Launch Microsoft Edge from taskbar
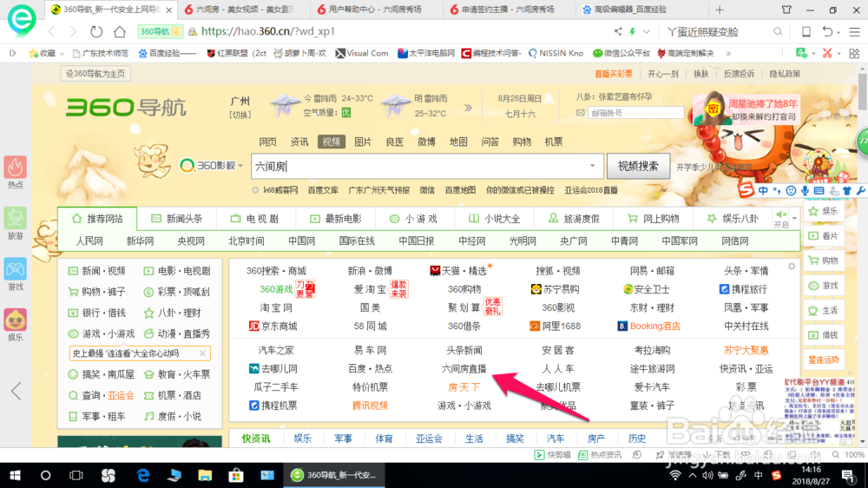This screenshot has height=488, width=868. [x=143, y=475]
